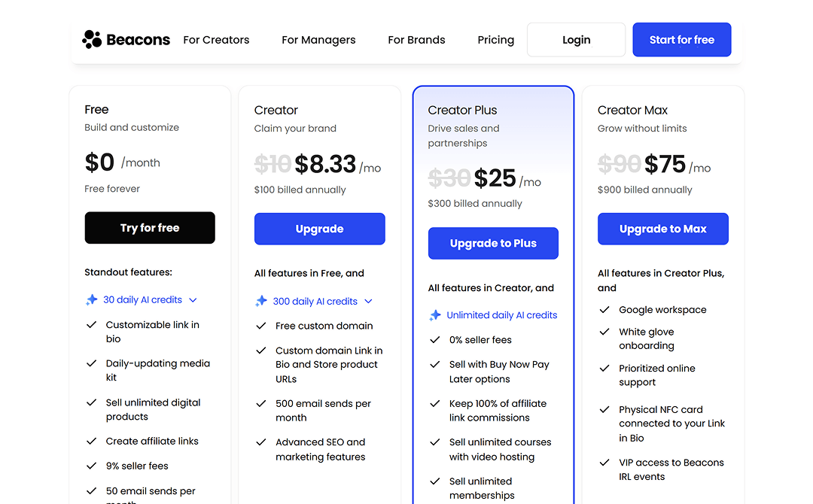Viewport: 813px width, 504px height.
Task: Click checkmark next to Daily-updating media kit
Action: (x=92, y=363)
